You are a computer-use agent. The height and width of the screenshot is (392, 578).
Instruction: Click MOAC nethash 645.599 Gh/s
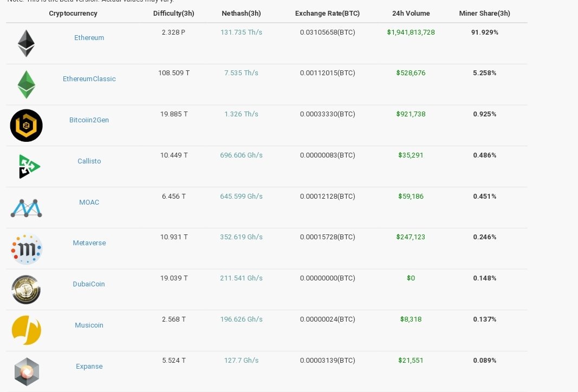point(242,197)
